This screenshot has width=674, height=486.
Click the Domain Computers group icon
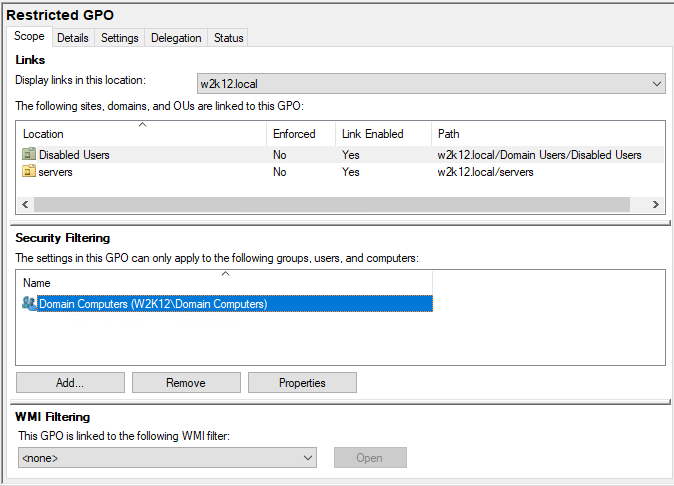[29, 303]
